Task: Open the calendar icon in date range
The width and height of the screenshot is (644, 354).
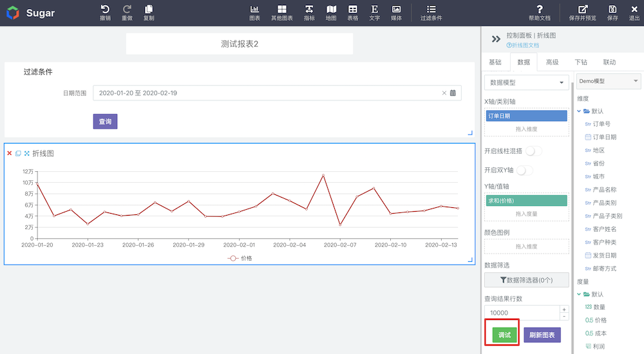Action: point(453,93)
